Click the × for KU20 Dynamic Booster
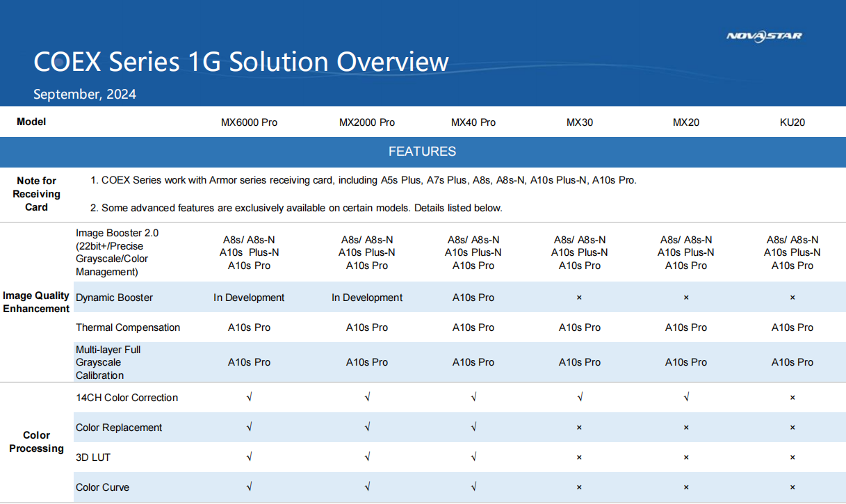The width and height of the screenshot is (846, 504). (x=792, y=298)
